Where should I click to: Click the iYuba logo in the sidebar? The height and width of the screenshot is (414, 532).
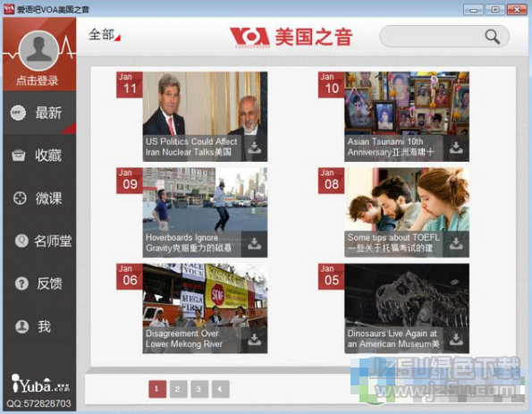point(40,384)
